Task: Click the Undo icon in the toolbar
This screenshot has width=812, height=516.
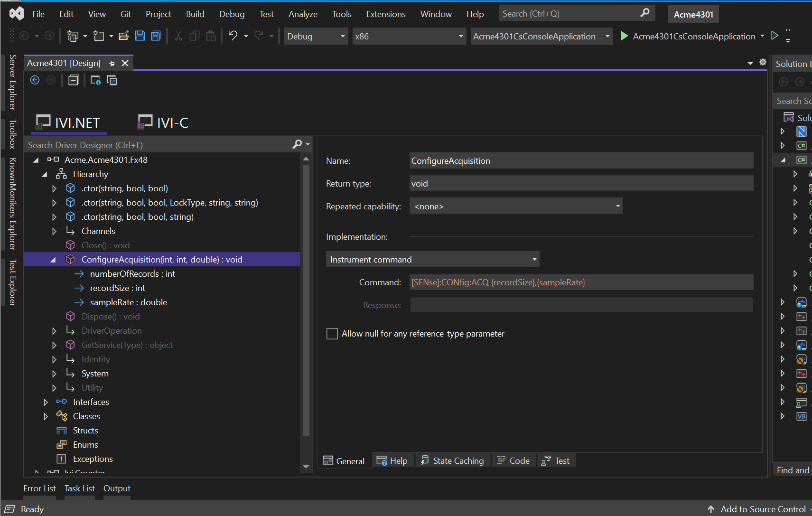Action: tap(232, 36)
